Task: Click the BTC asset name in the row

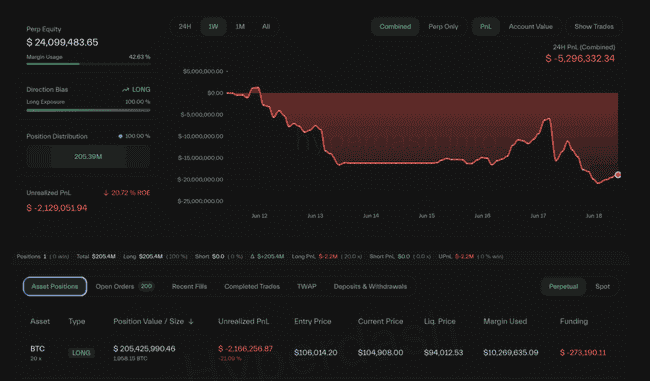Action: point(37,349)
